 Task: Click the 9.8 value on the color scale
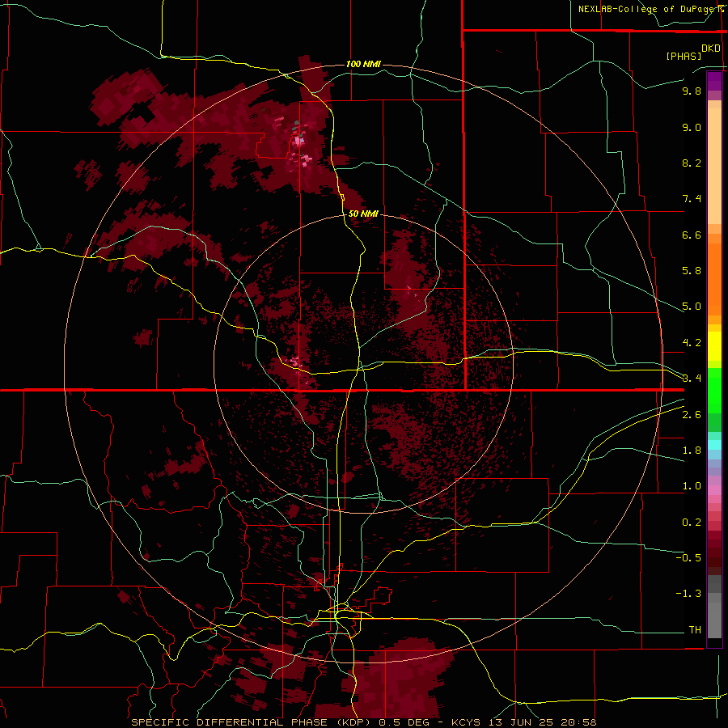(x=692, y=91)
